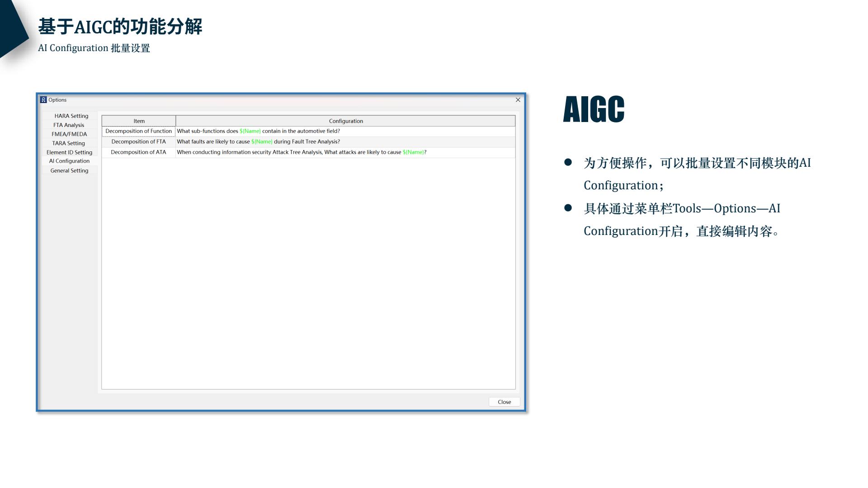Open the FTA Analysis settings page

(68, 125)
